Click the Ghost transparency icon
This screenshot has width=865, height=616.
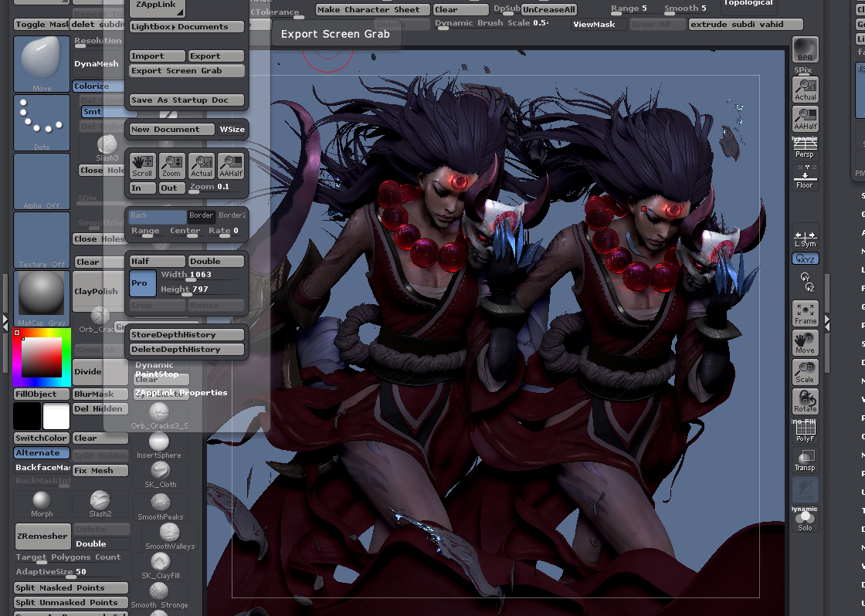click(805, 489)
